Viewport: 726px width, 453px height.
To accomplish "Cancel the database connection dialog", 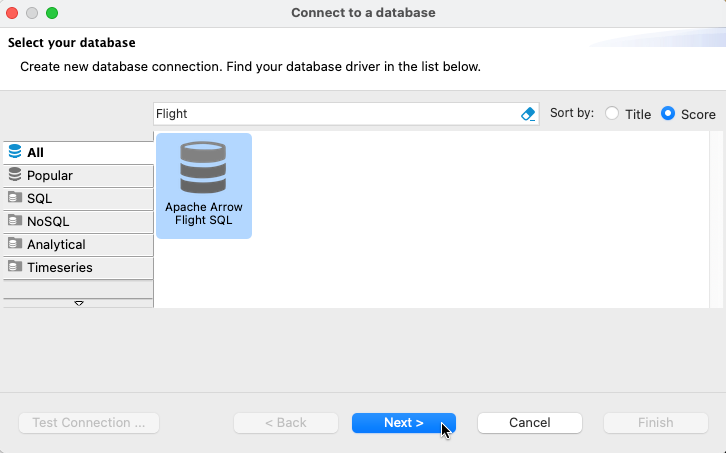I will [530, 423].
